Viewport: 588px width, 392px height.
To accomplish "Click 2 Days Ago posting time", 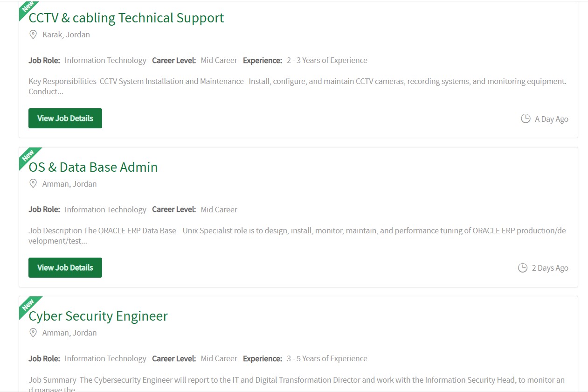I will (x=550, y=268).
